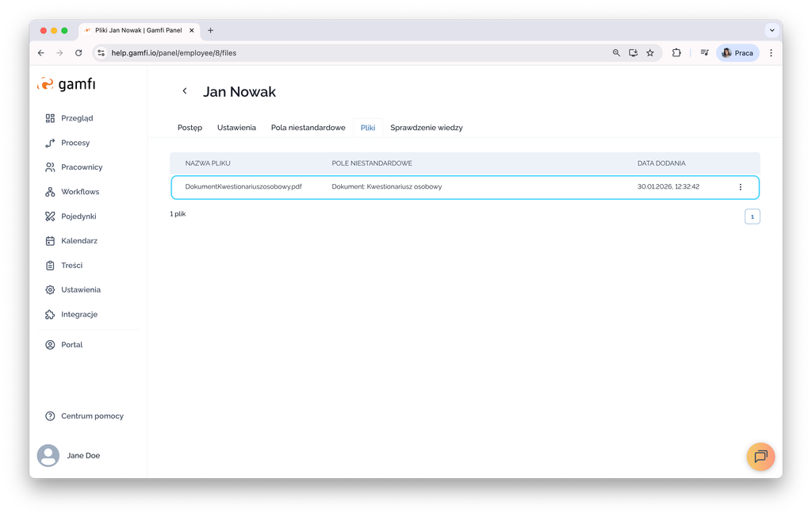Click page 1 pagination button

(x=752, y=216)
